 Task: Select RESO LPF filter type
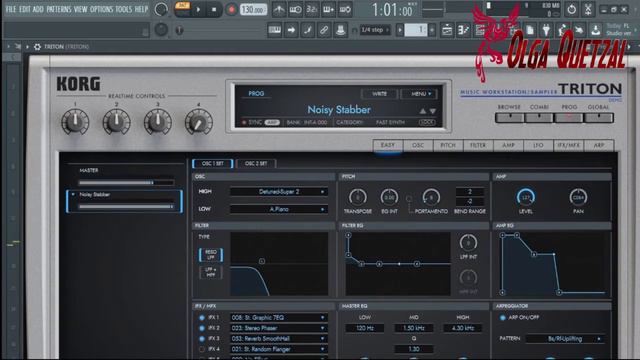tap(211, 255)
